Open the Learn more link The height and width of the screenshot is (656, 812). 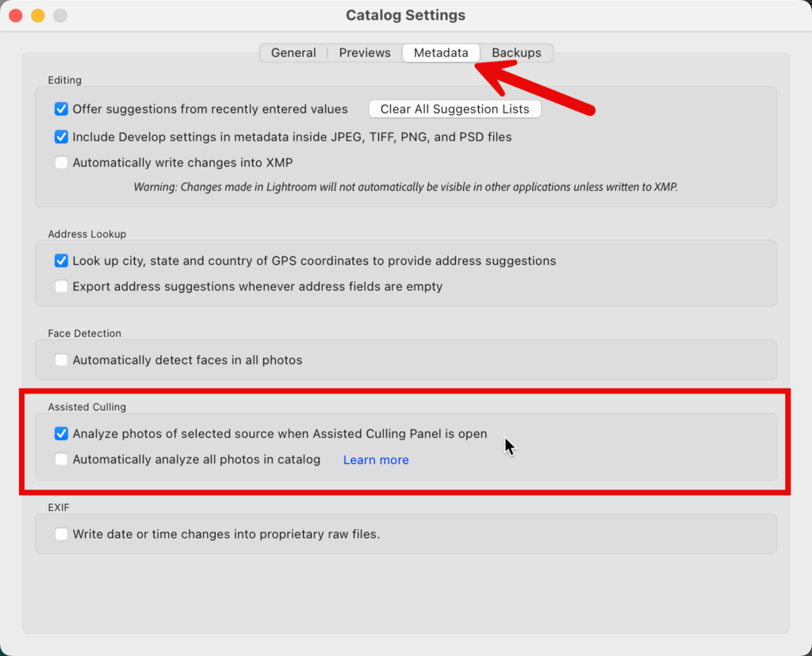click(x=375, y=459)
